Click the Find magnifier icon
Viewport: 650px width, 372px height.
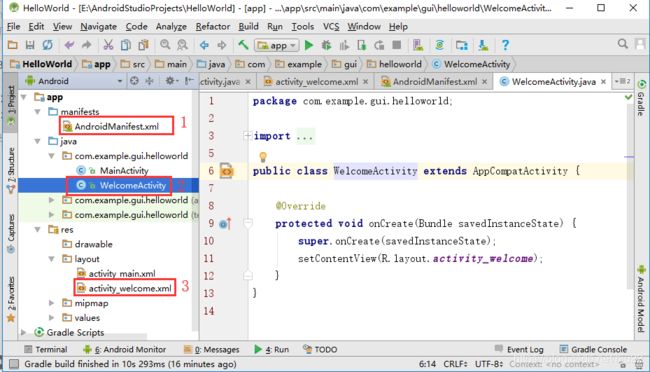coord(165,45)
